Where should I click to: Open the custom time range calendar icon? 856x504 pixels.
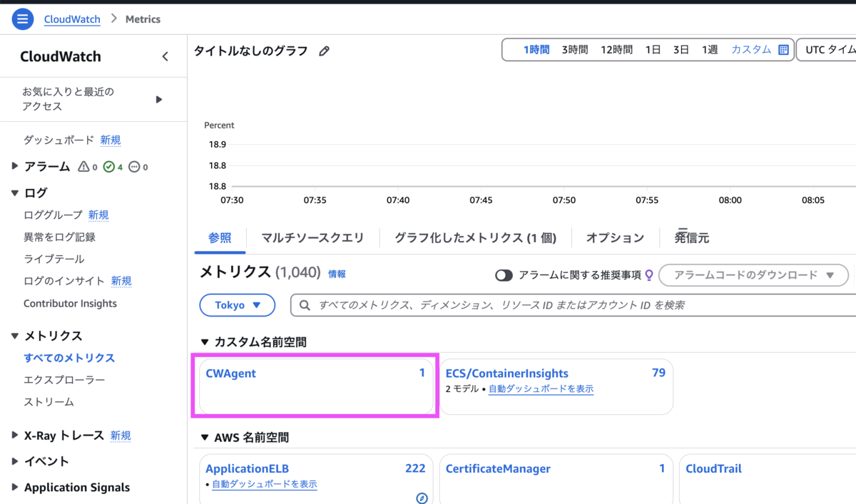pyautogui.click(x=783, y=50)
